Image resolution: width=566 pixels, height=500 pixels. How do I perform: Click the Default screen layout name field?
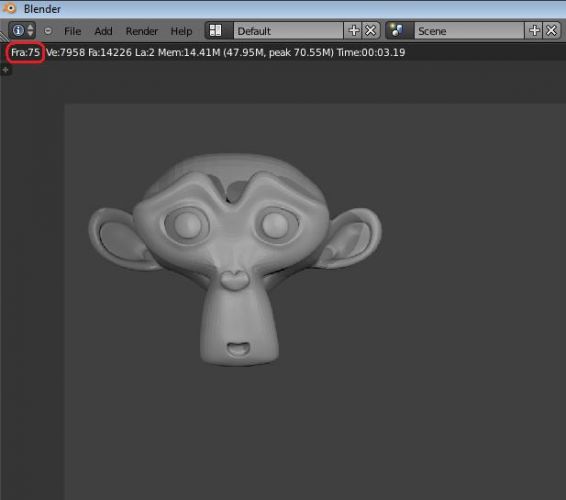(x=288, y=31)
